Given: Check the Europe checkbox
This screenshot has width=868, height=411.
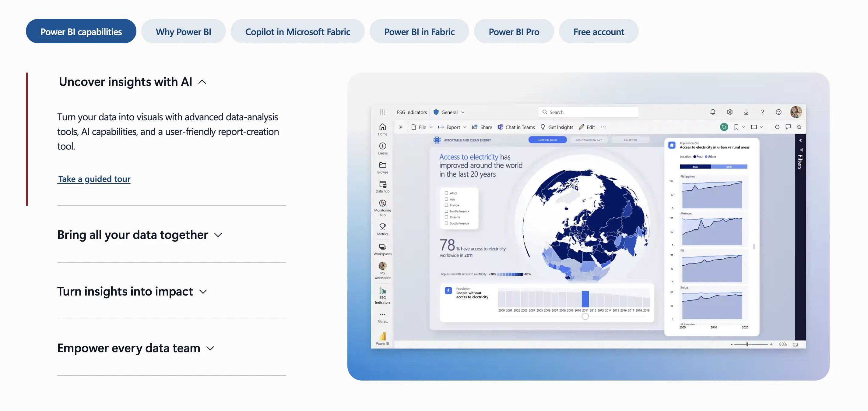Looking at the screenshot, I should click(x=446, y=205).
